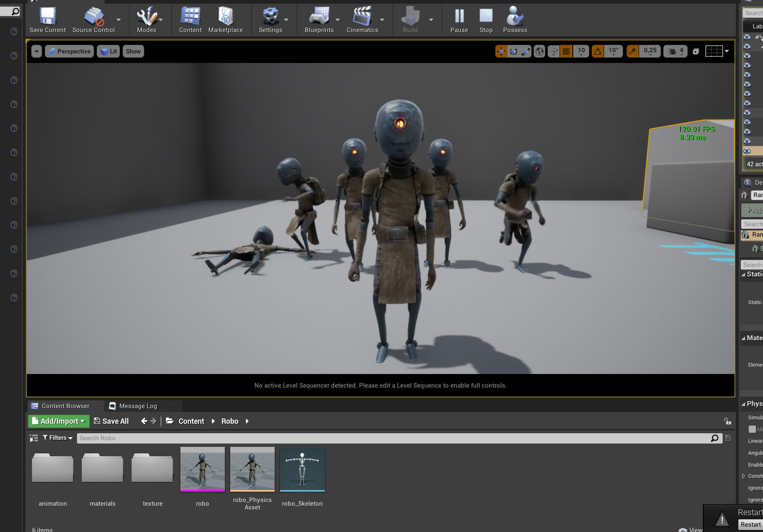Go back in Content Browser history
Viewport: 763px width, 532px height.
click(x=144, y=421)
